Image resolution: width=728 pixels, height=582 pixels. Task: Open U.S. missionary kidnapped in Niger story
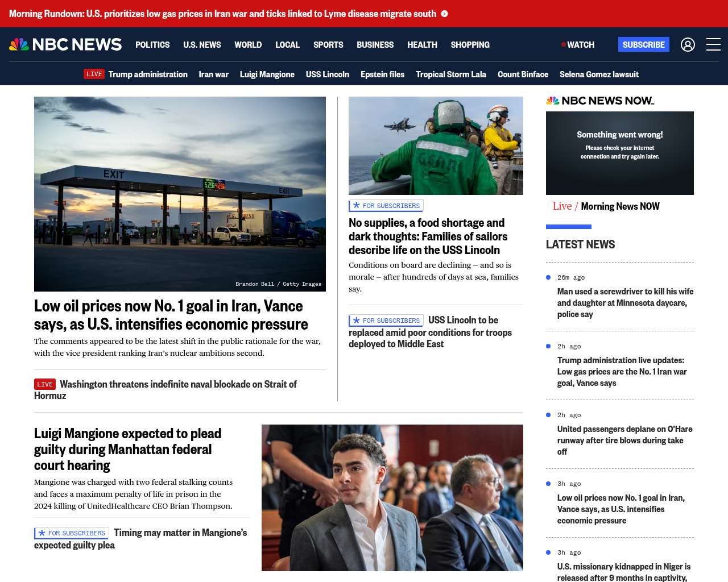[x=624, y=572]
